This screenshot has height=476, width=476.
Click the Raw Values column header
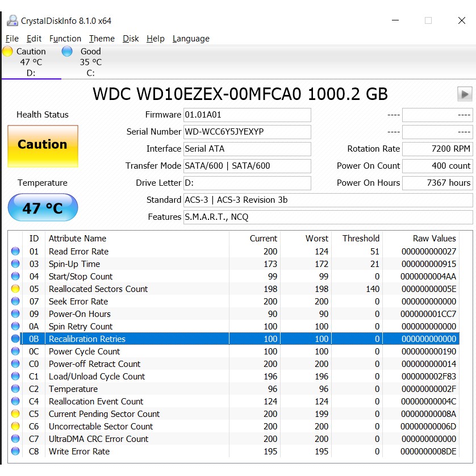pyautogui.click(x=434, y=239)
